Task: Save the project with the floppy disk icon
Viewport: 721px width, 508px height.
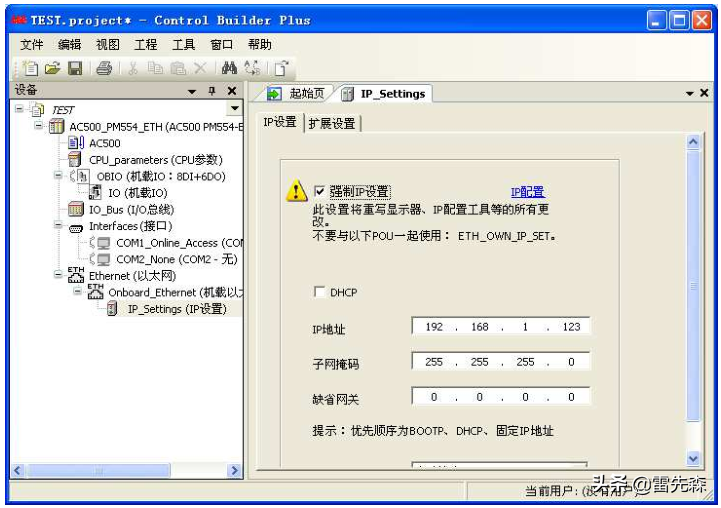Action: [74, 68]
